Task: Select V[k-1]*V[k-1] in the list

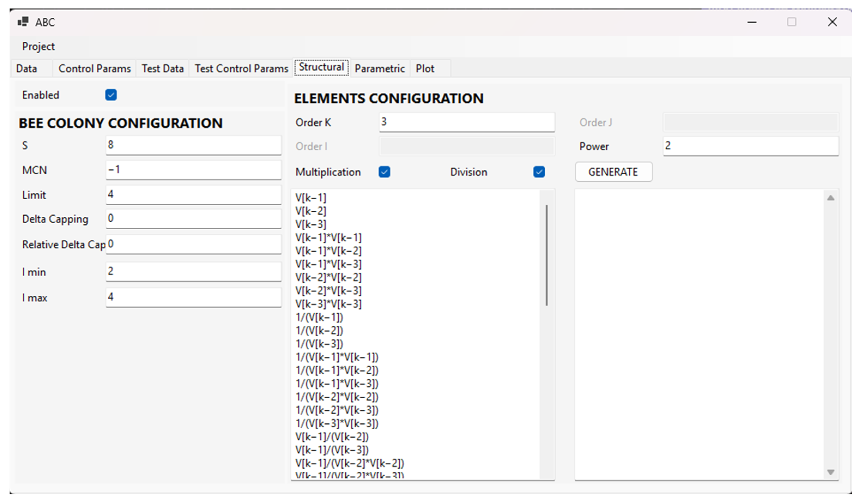Action: click(x=328, y=238)
